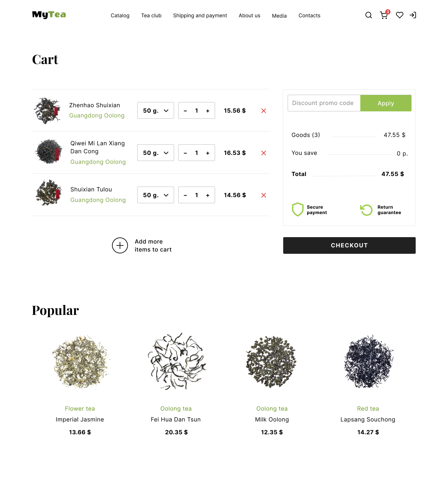Focus the Discount promo code field
This screenshot has width=448, height=497.
pos(324,103)
